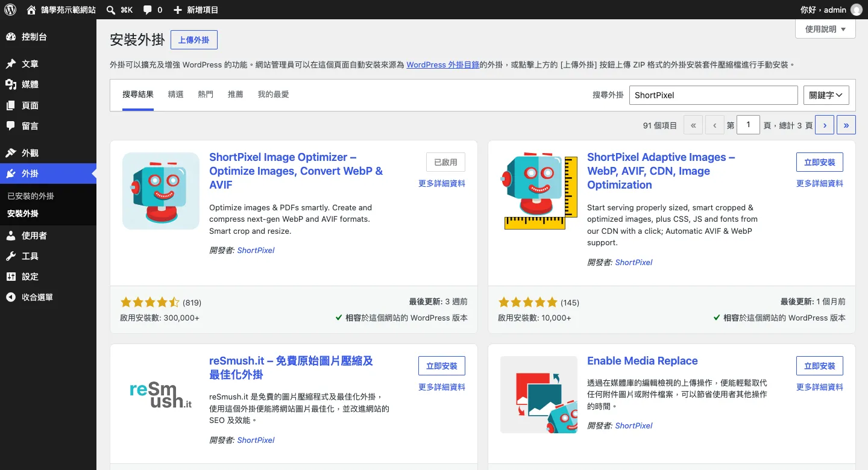Expand the 使用說明 help dropdown
Screen dimensions: 868x470
tap(825, 29)
